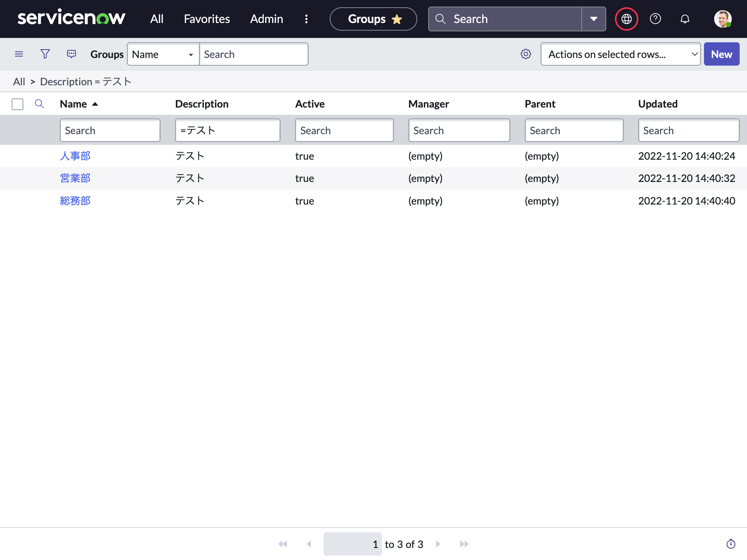Unfavorite Groups by clicking the star

397,19
